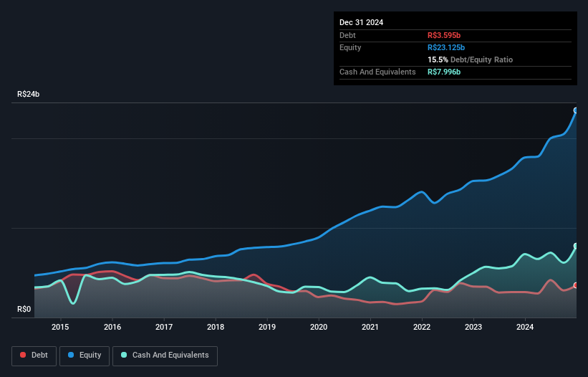The width and height of the screenshot is (588, 377).
Task: Click the 15.5% Debt/Equity Ratio text
Action: [471, 59]
